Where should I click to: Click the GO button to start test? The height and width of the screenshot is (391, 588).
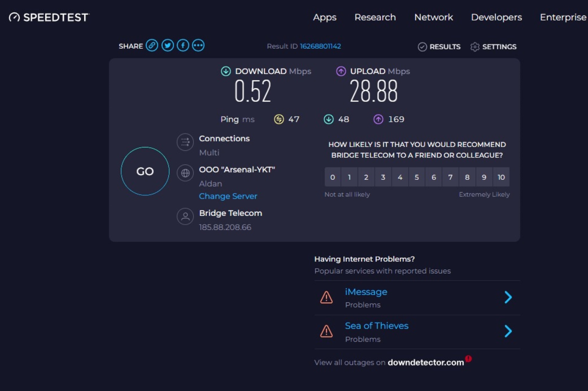tap(145, 172)
